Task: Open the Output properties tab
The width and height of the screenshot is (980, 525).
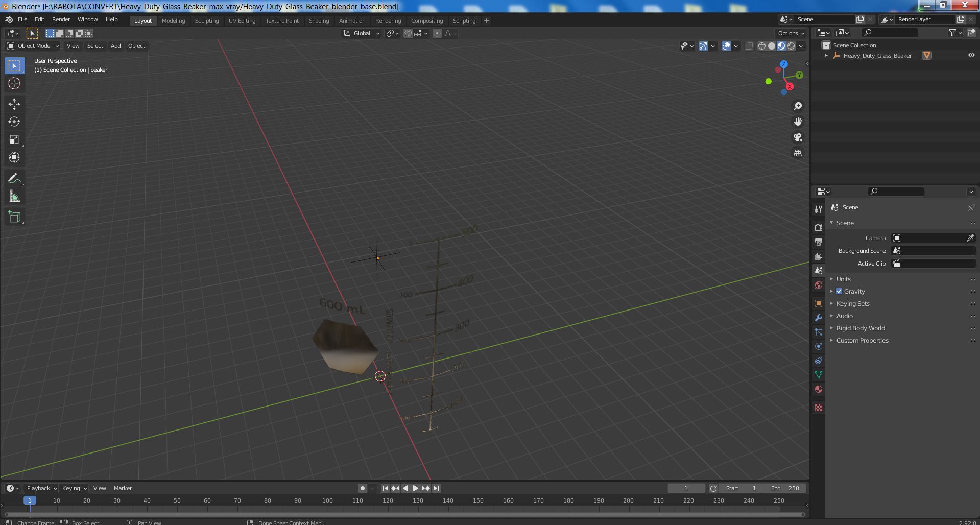Action: point(819,242)
